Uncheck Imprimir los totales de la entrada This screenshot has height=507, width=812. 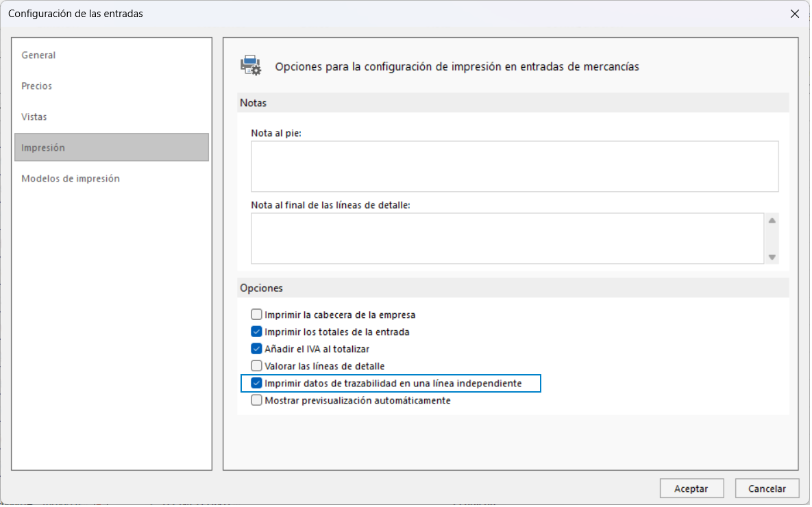tap(256, 332)
